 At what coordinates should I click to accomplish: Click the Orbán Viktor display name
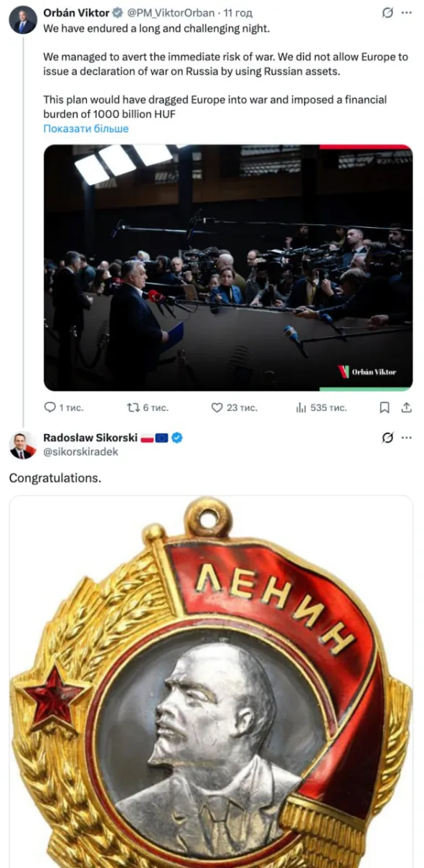tap(76, 13)
